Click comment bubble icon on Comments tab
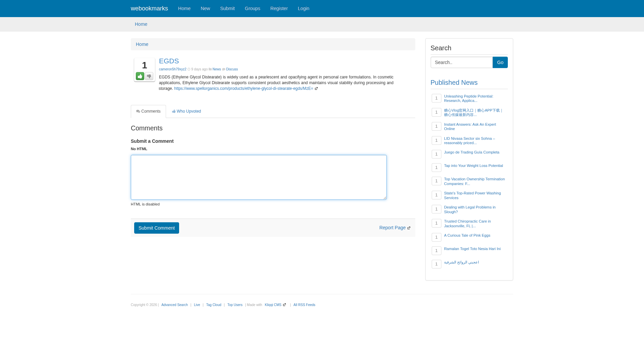Viewport: 644px width, 362px height. click(138, 111)
